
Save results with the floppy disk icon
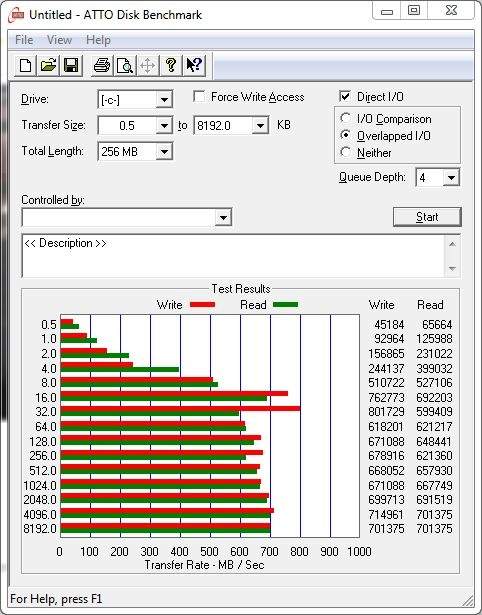pyautogui.click(x=71, y=65)
